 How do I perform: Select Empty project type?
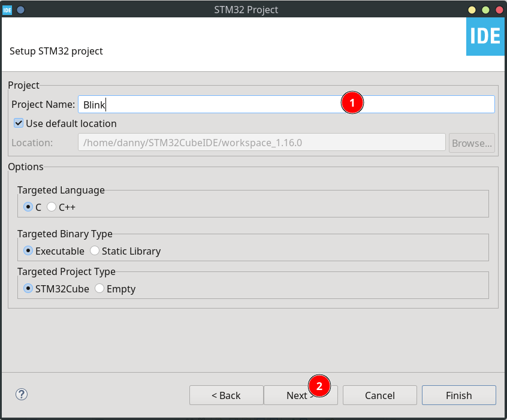point(99,288)
